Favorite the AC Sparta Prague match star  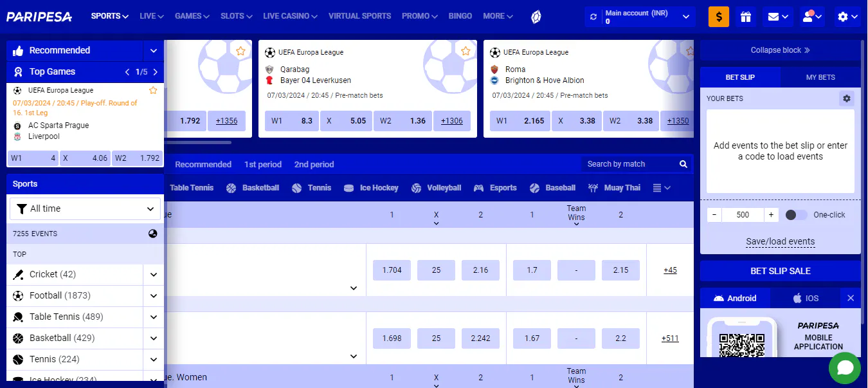pos(153,91)
